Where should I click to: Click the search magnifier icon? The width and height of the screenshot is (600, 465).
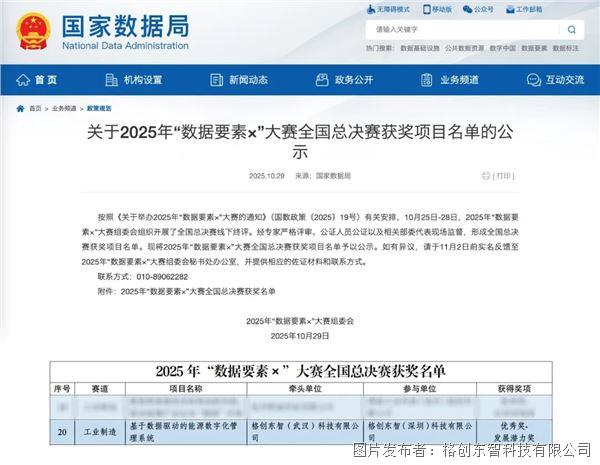[571, 29]
